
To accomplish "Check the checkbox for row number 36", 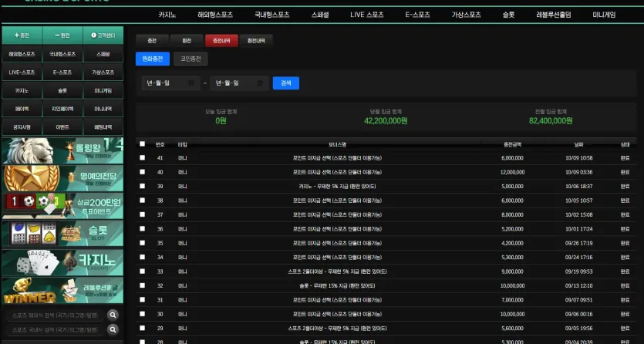I will (x=142, y=228).
